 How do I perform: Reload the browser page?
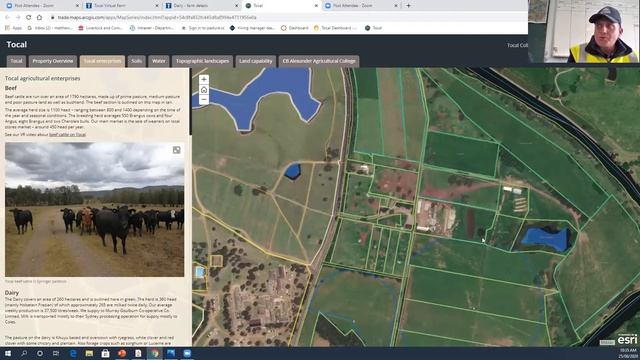[x=29, y=17]
